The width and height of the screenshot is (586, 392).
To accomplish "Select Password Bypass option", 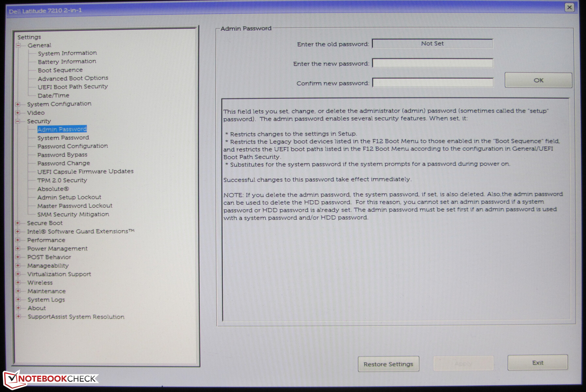I will tap(62, 155).
